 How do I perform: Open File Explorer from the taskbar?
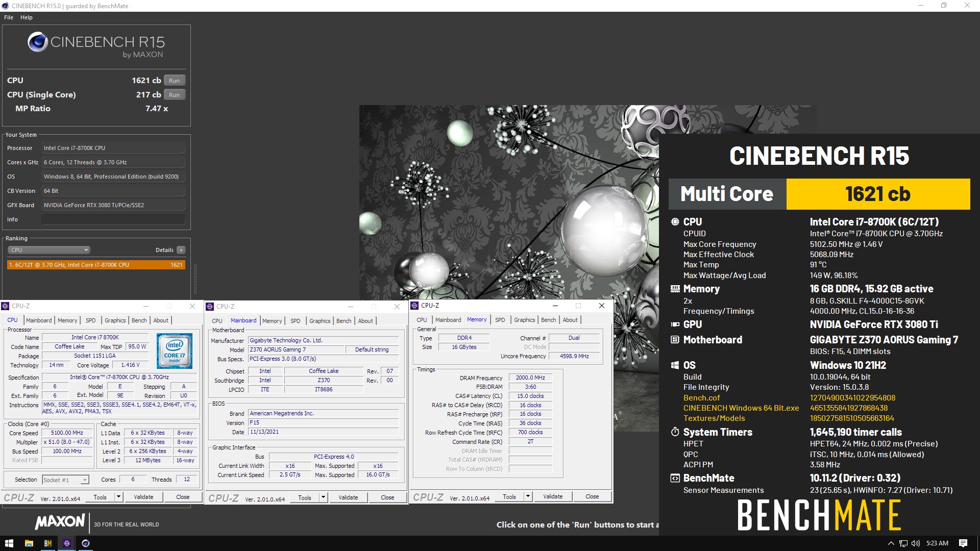(x=29, y=543)
